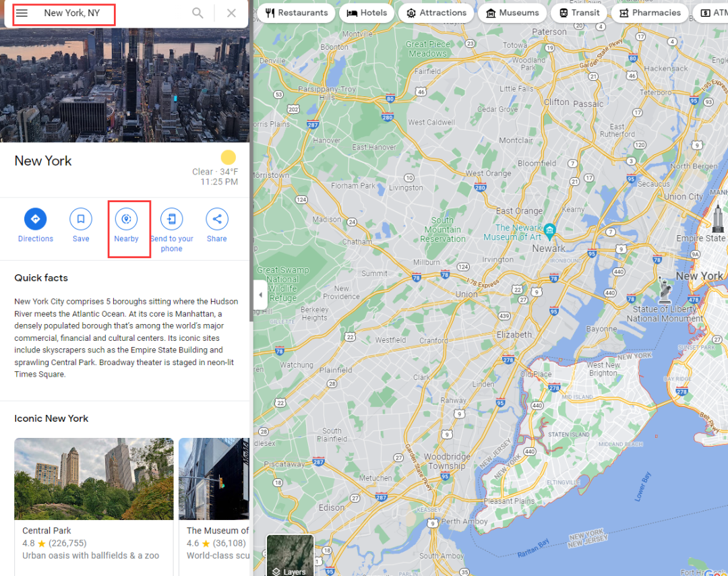728x576 pixels.
Task: Open Nearby search icon
Action: [126, 219]
